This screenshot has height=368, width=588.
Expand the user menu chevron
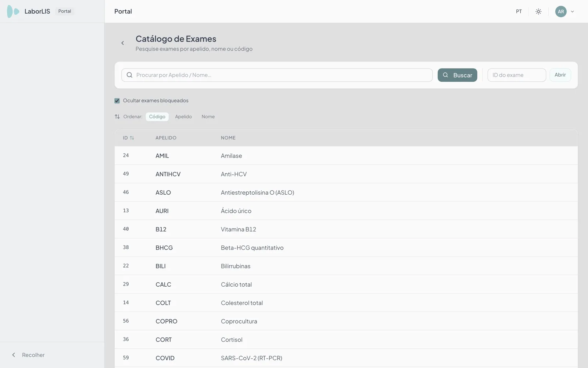point(572,11)
